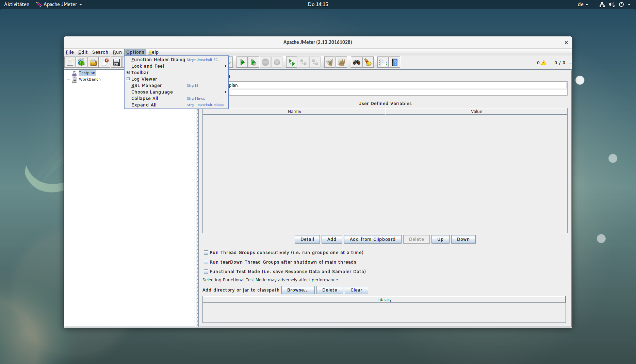
Task: Choose SSL Manager menu entry
Action: [x=176, y=85]
